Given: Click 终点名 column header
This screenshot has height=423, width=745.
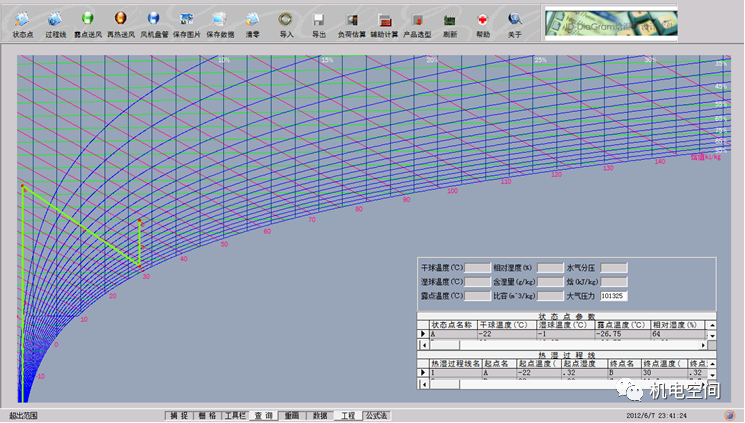Looking at the screenshot, I should click(625, 364).
